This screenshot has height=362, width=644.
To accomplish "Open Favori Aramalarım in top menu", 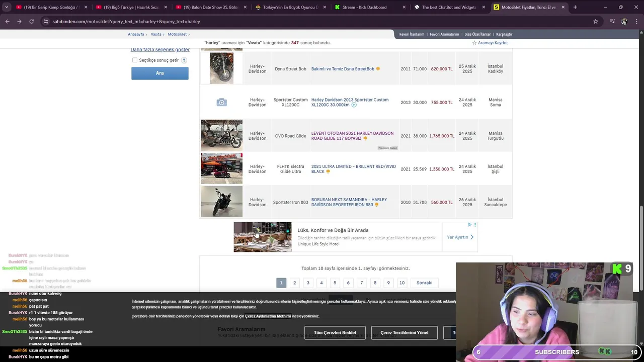I will [444, 34].
